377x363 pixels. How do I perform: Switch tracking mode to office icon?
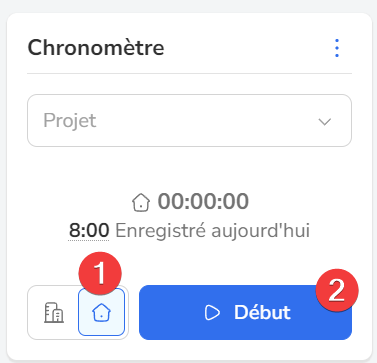[54, 312]
